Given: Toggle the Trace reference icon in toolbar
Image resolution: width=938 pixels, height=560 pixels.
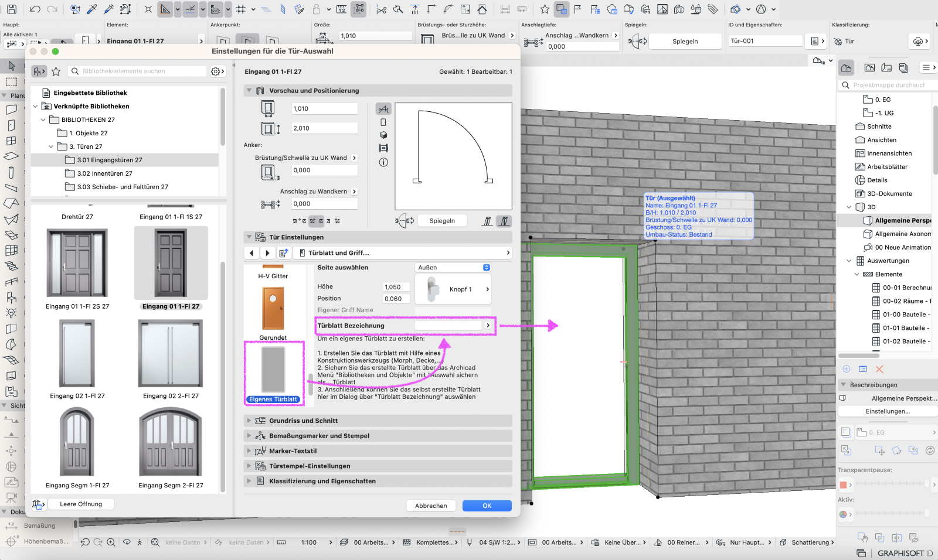Looking at the screenshot, I should pyautogui.click(x=561, y=9).
